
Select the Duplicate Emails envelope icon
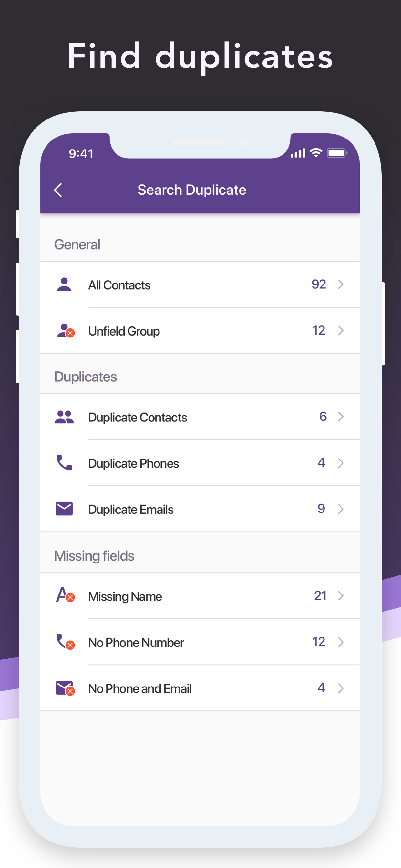point(64,509)
